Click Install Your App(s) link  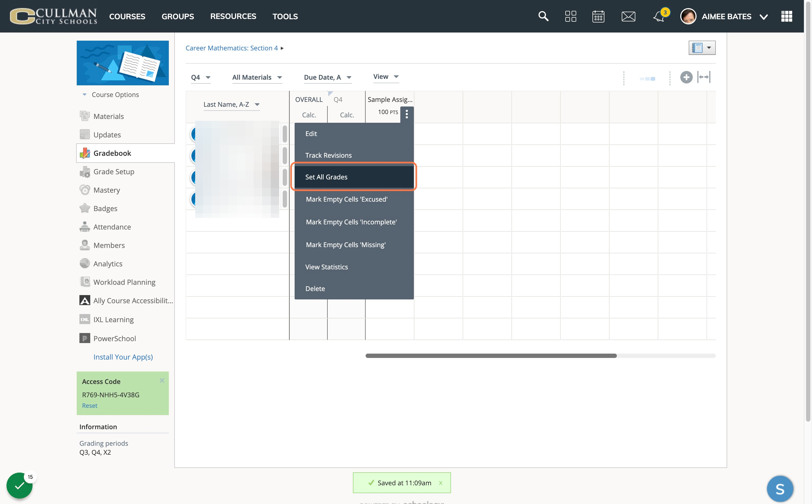coord(123,357)
